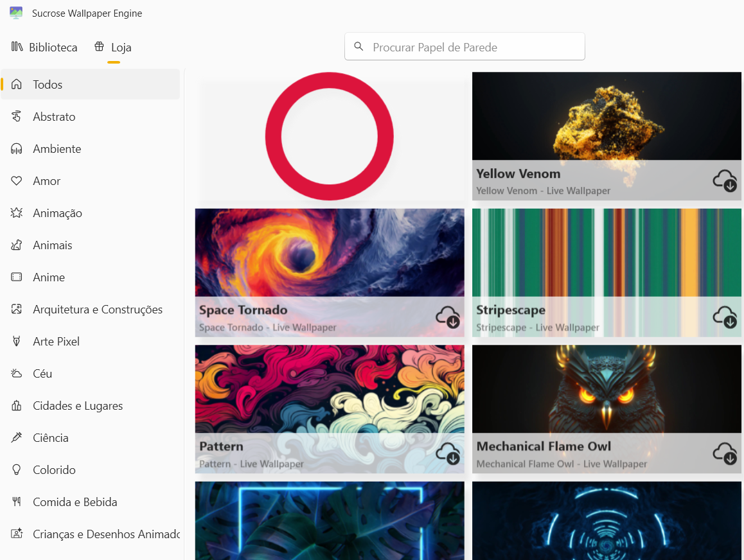
Task: Click 'Mechanical Flame Owl - Live Wallpaper' subtitle
Action: pos(562,464)
